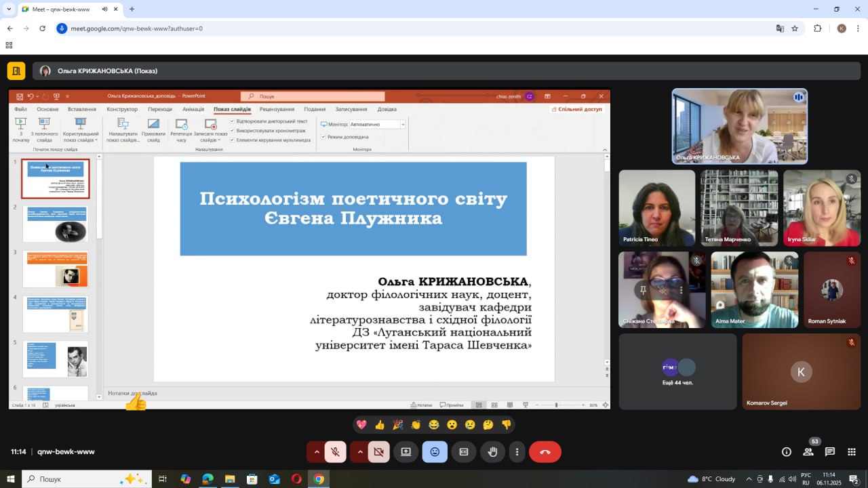Click the party popper emoji reaction

[x=398, y=425]
